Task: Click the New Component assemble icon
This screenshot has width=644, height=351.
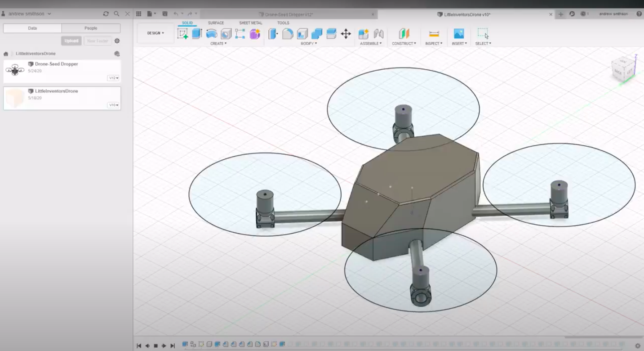Action: point(363,34)
